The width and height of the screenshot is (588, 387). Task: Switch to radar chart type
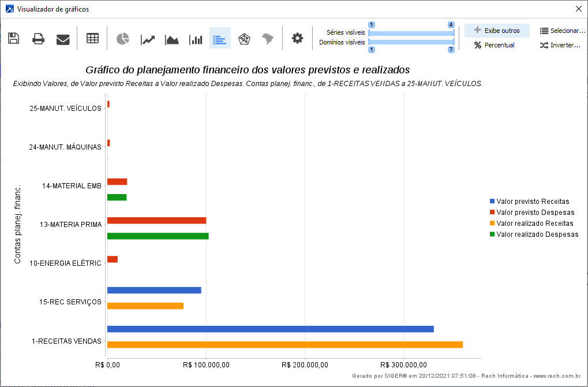click(244, 39)
